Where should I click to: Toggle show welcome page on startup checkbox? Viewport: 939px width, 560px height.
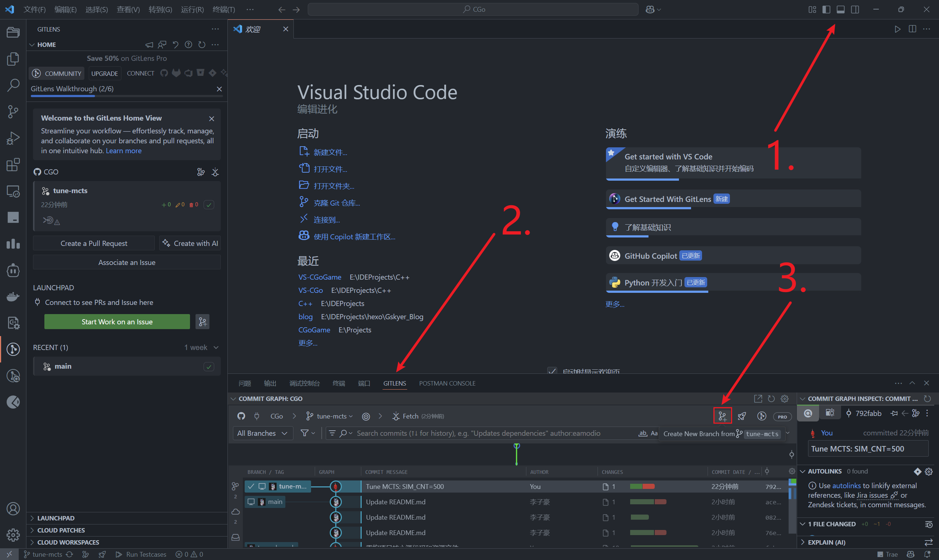tap(552, 371)
